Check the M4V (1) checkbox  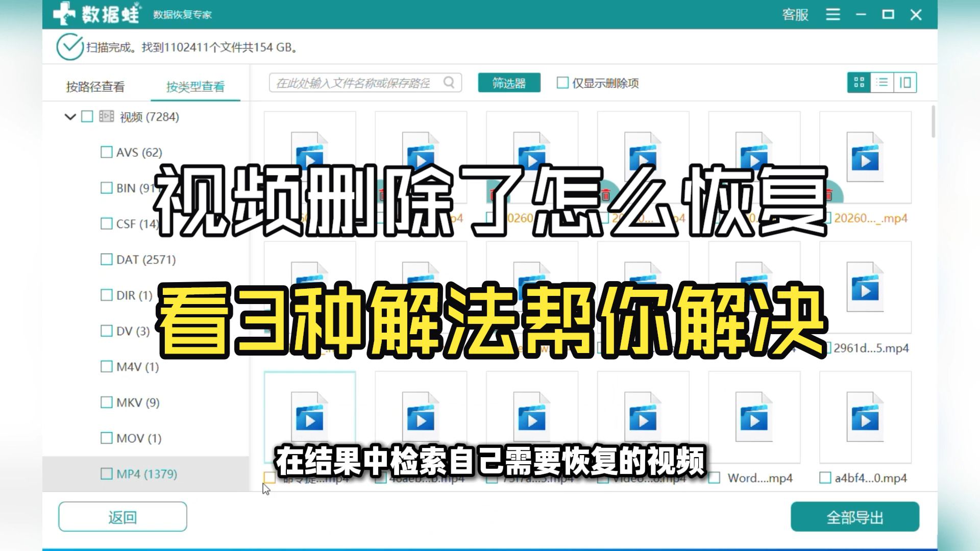point(106,366)
